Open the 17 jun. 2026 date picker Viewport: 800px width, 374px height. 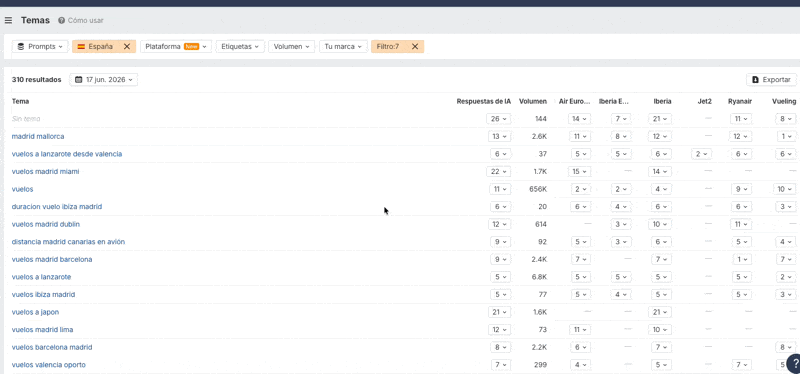(x=104, y=80)
